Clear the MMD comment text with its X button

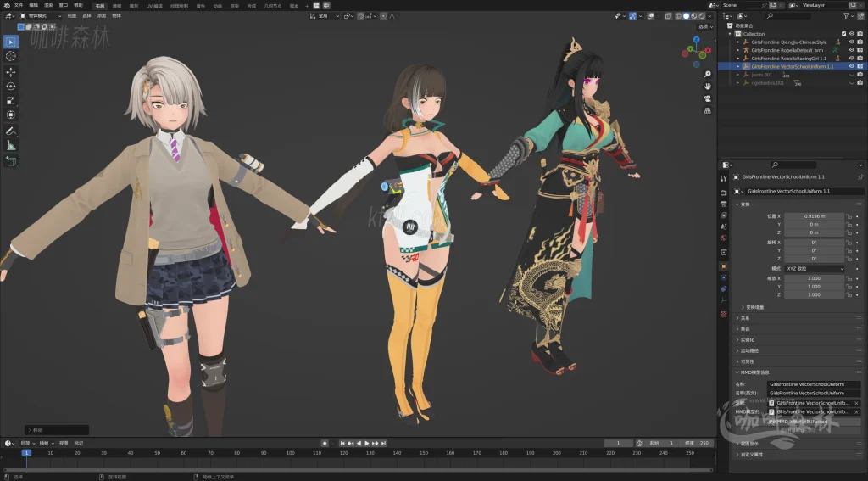856,403
